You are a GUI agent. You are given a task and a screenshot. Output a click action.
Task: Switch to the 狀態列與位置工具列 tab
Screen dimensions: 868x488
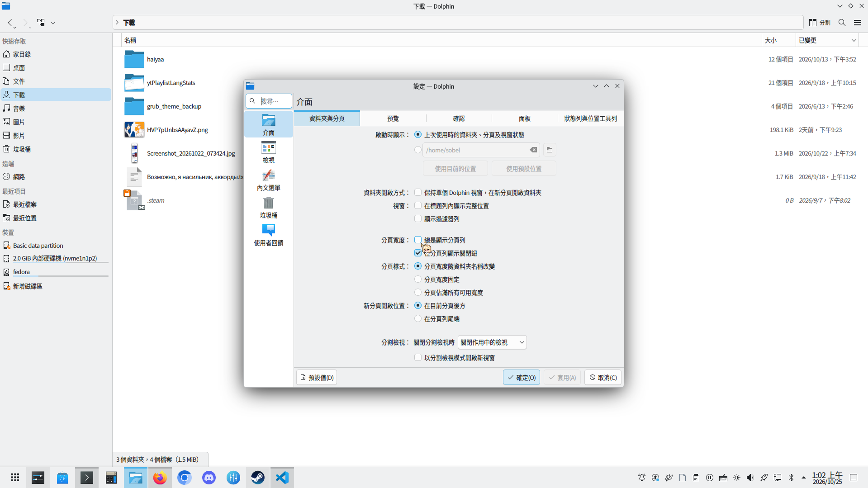pyautogui.click(x=590, y=118)
